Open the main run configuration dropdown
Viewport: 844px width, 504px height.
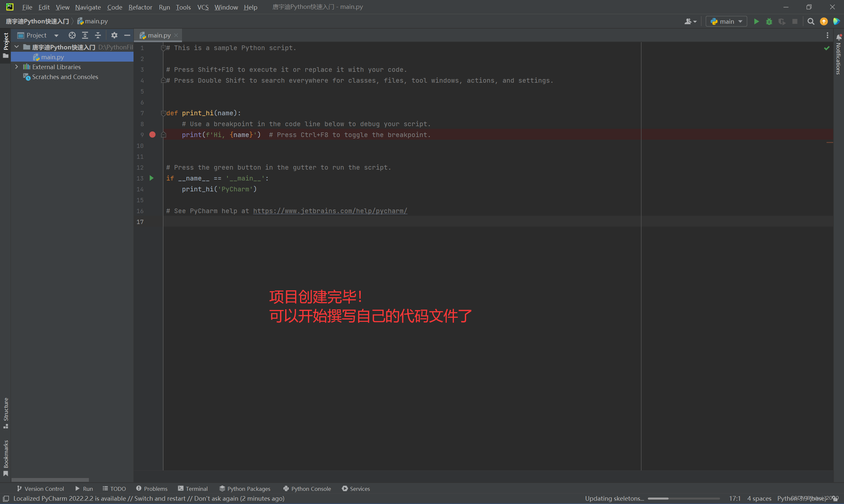coord(726,21)
